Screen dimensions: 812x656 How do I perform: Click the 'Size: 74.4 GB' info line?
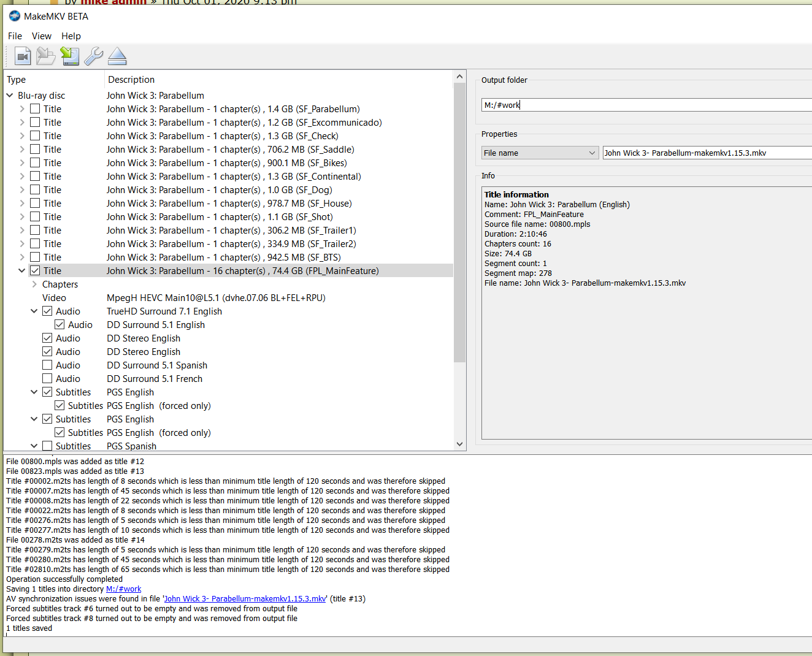point(508,254)
